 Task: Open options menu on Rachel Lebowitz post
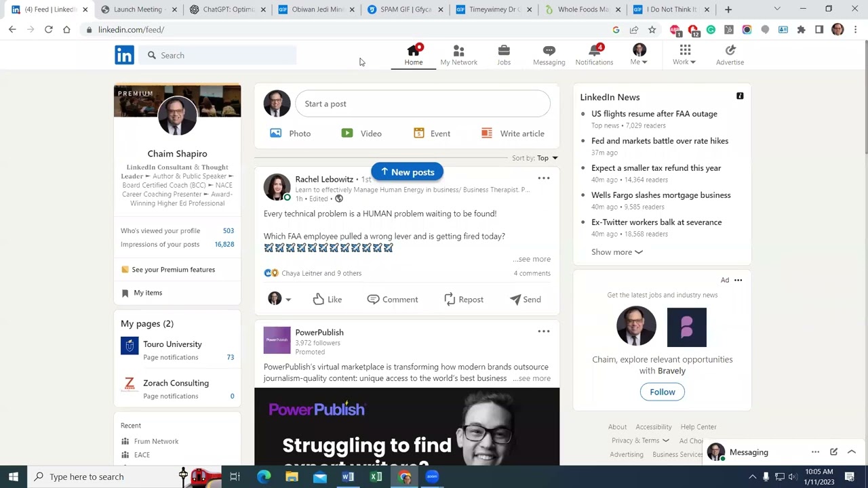[x=543, y=178]
